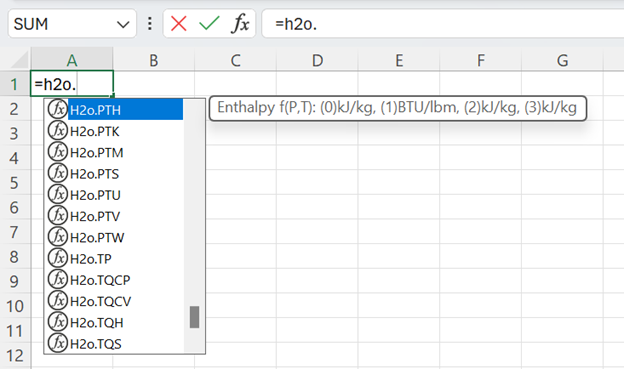Select column A header
Viewport: 624px width, 369px height.
[x=72, y=60]
